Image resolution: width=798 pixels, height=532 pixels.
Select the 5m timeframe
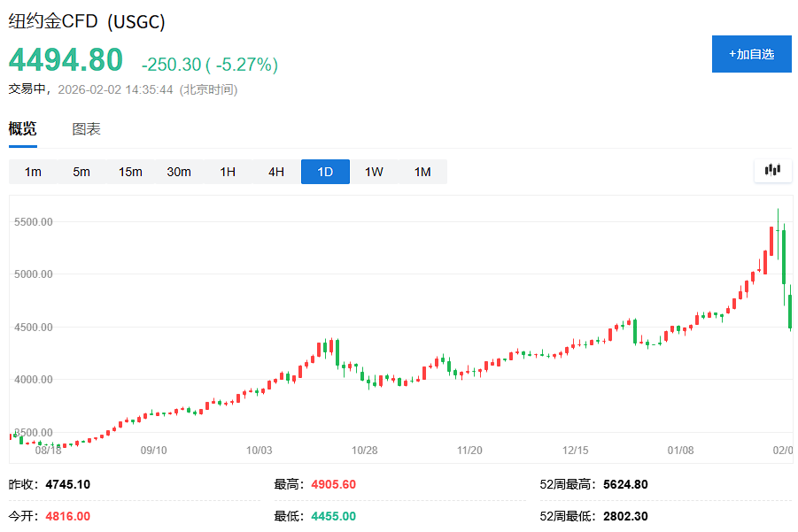(81, 172)
